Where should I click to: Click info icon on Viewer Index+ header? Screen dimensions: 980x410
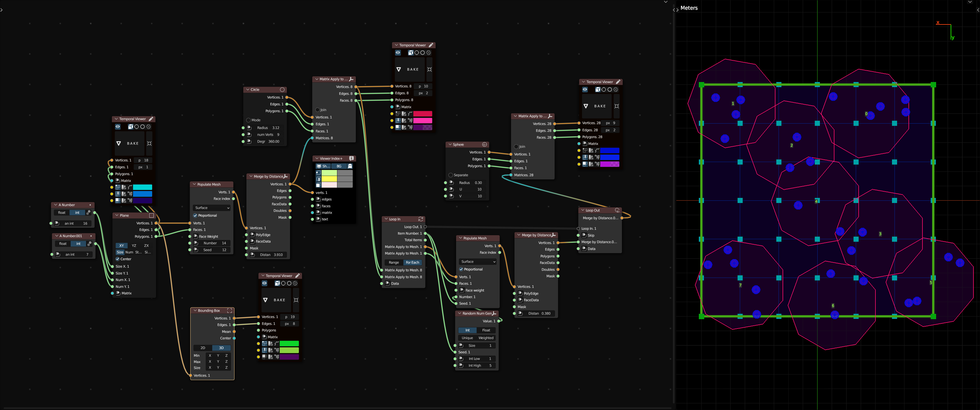(351, 158)
